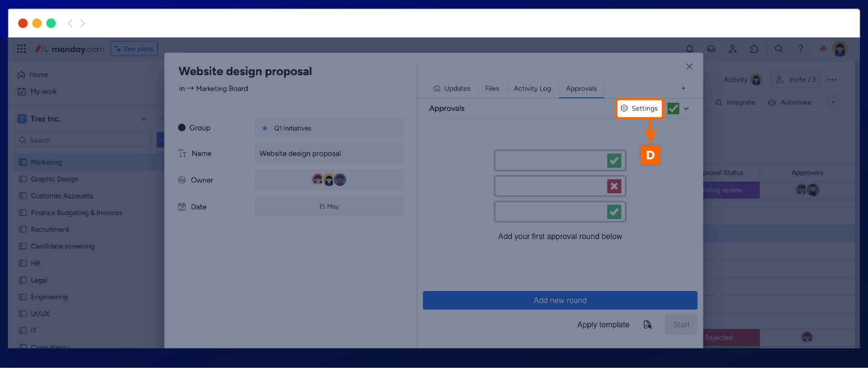Screen dimensions: 868x368
Task: Expand the Trez Inc. workspace dropdown
Action: pos(144,119)
